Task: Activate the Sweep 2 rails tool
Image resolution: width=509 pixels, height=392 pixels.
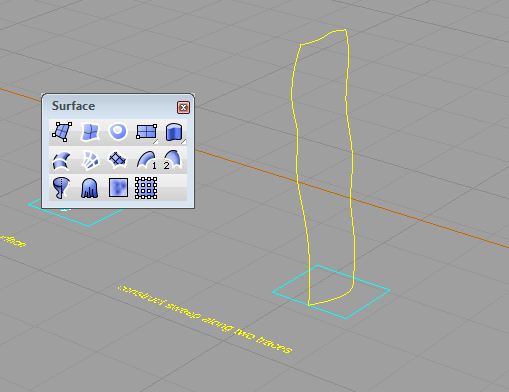Action: point(174,160)
